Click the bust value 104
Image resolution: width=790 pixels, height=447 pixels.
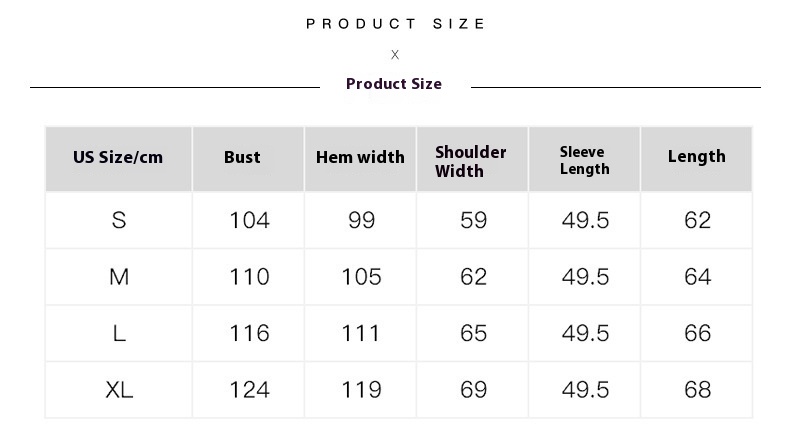coord(249,220)
